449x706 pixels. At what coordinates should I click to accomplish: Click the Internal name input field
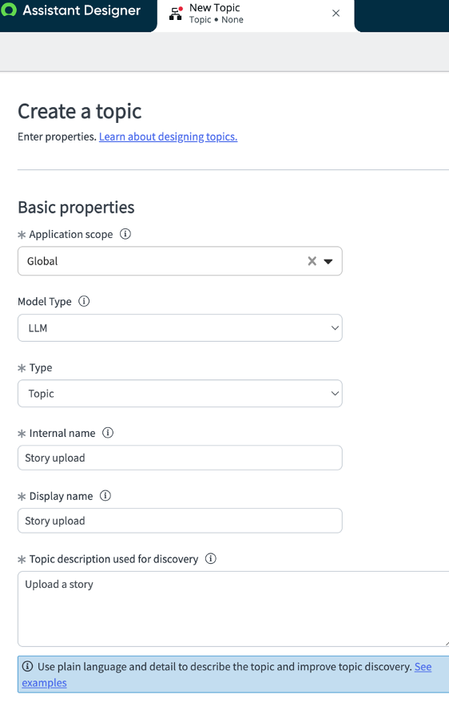(180, 458)
